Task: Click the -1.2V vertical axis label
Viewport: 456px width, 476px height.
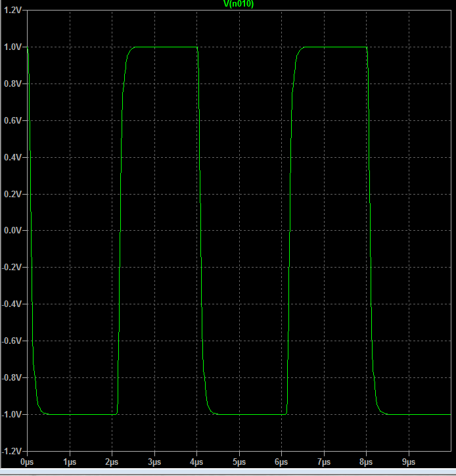Action: pos(12,451)
